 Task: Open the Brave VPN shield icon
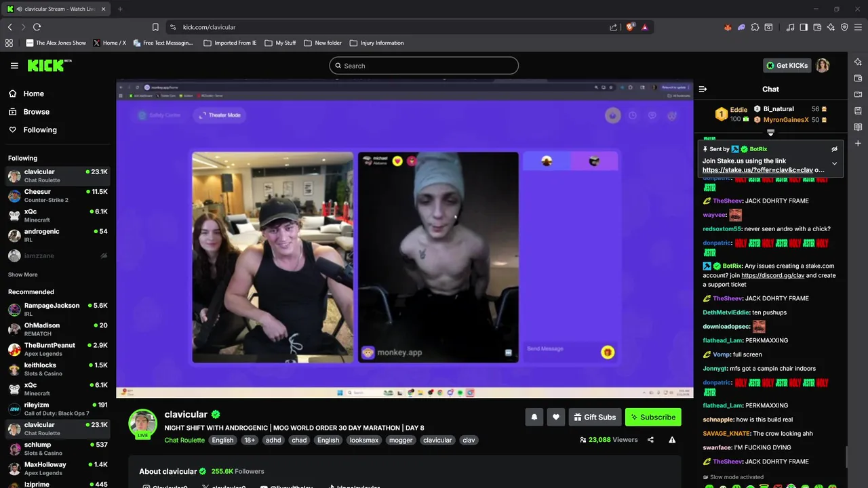tap(844, 27)
